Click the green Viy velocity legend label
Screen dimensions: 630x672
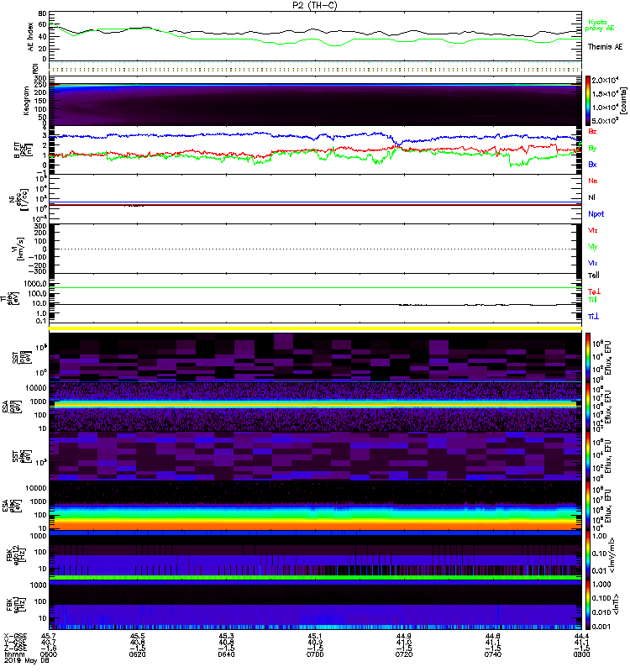pos(592,247)
